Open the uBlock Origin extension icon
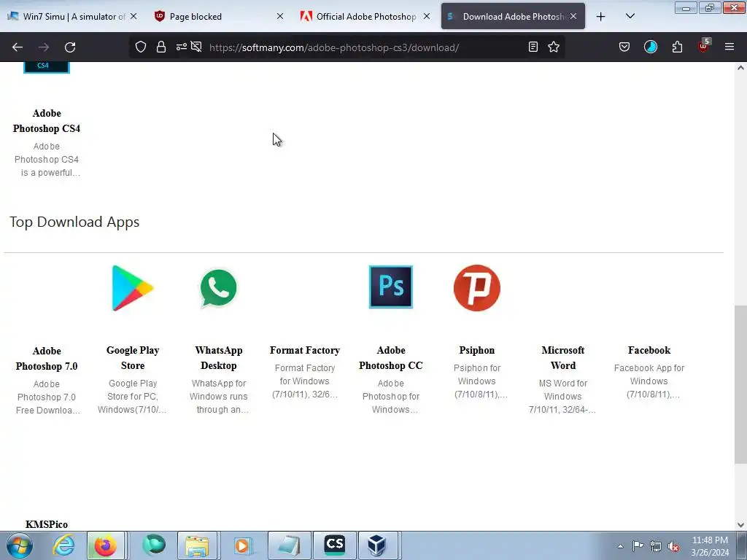This screenshot has width=747, height=560. pyautogui.click(x=704, y=46)
